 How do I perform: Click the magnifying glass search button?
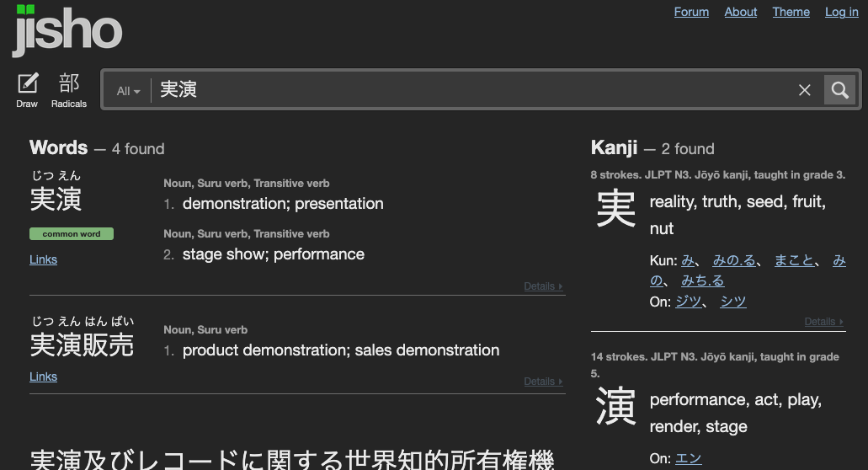[839, 90]
